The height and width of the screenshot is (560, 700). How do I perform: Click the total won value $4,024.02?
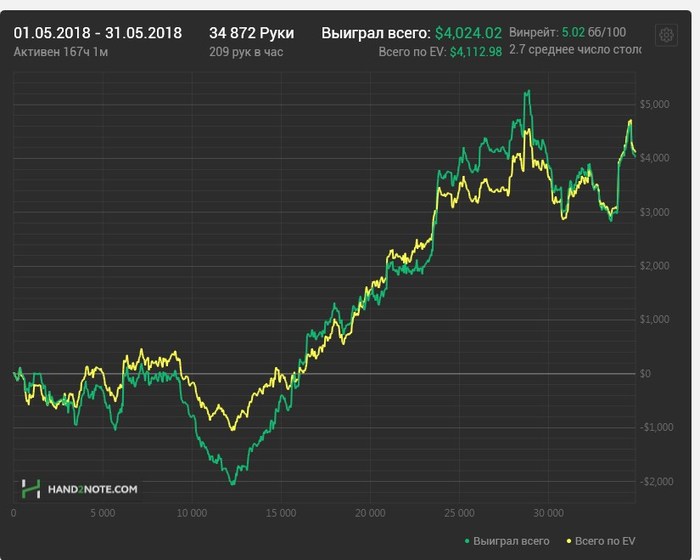tap(468, 33)
